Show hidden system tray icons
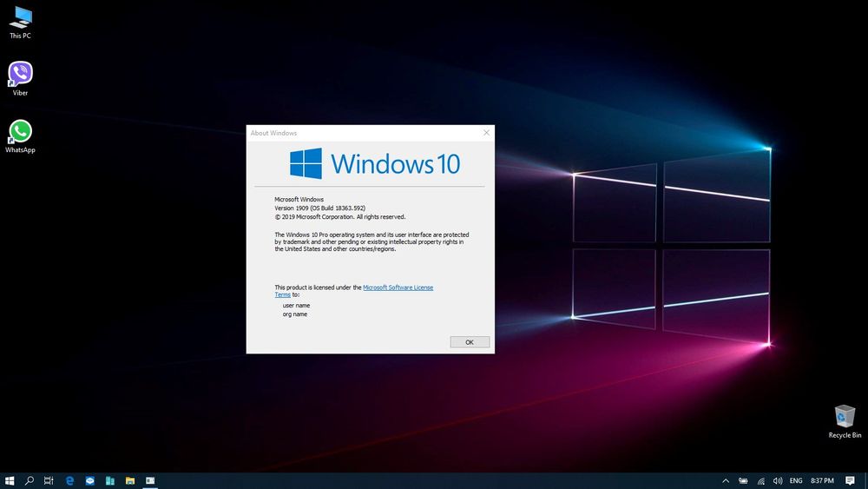Viewport: 868px width, 489px height. click(726, 480)
